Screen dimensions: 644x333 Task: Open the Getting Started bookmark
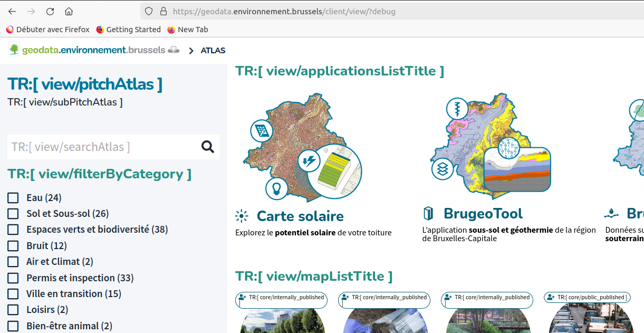click(x=128, y=30)
